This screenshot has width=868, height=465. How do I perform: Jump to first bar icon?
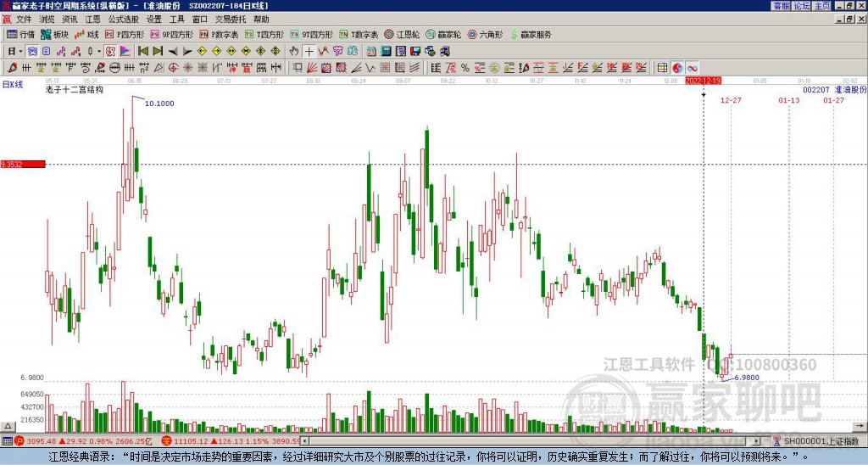tap(142, 52)
